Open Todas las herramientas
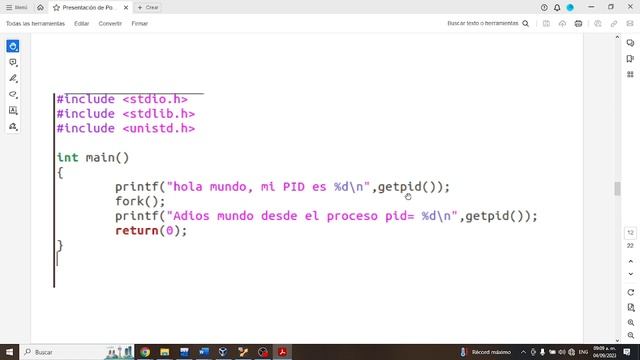This screenshot has width=640, height=360. tap(35, 24)
